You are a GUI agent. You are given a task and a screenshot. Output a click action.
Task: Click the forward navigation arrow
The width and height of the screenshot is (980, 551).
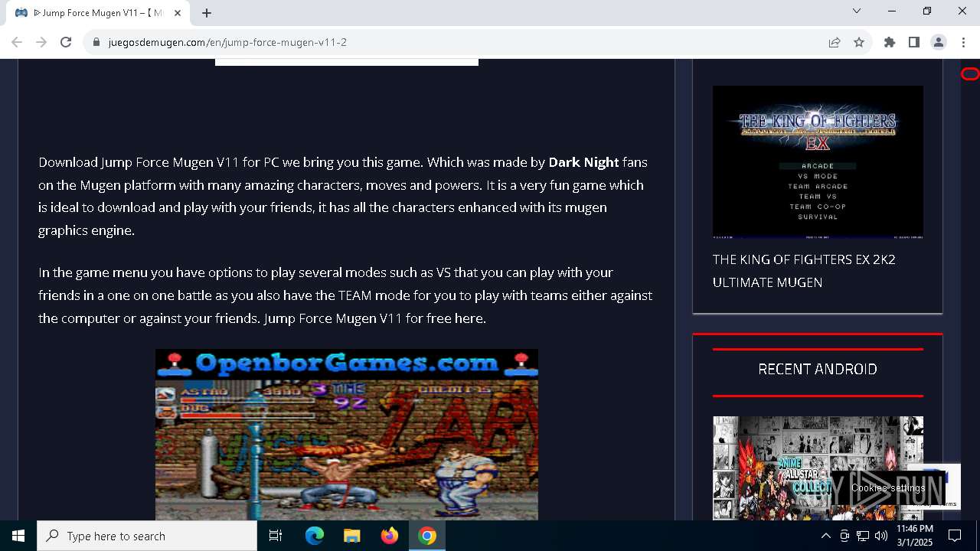coord(41,42)
